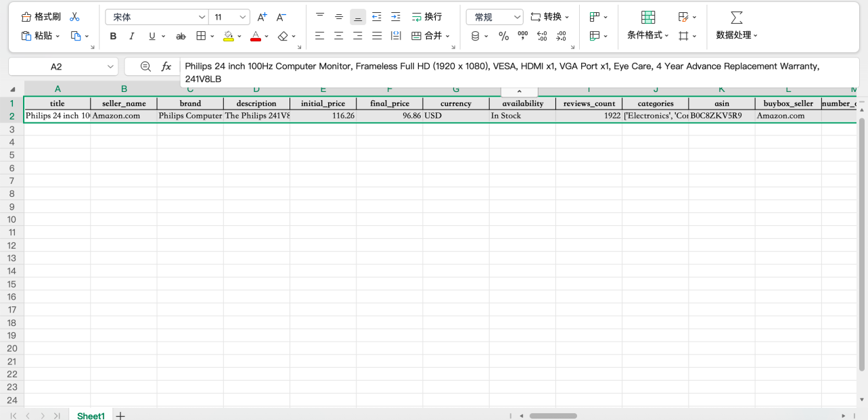Align cell content to top

click(x=320, y=17)
